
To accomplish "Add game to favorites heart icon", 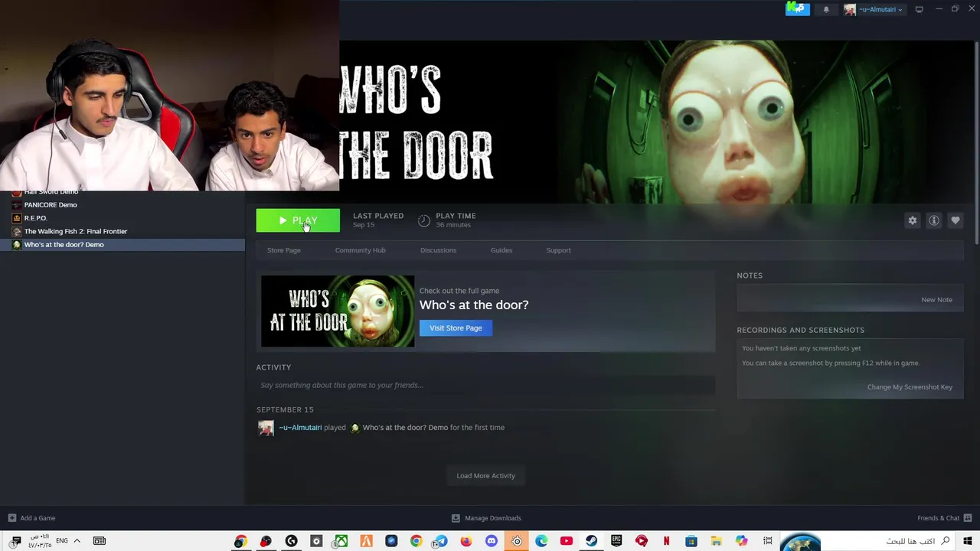I will (955, 220).
